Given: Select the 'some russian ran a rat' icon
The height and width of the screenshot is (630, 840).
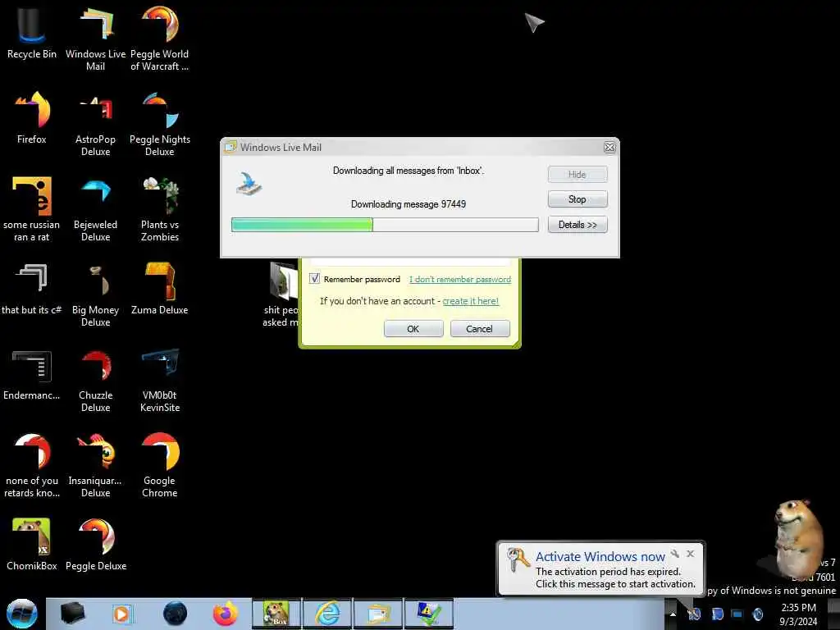Looking at the screenshot, I should 32,208.
